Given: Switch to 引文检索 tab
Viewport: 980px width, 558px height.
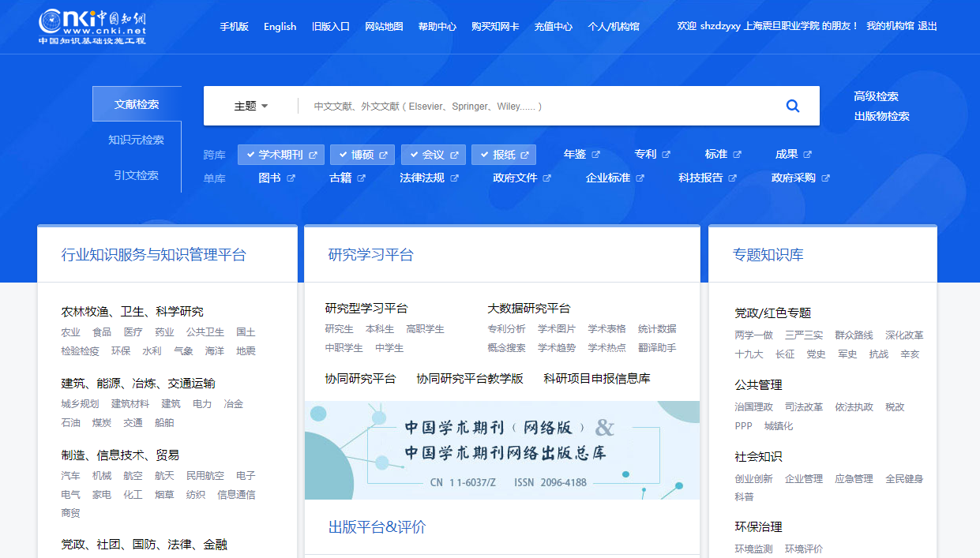Looking at the screenshot, I should point(137,175).
